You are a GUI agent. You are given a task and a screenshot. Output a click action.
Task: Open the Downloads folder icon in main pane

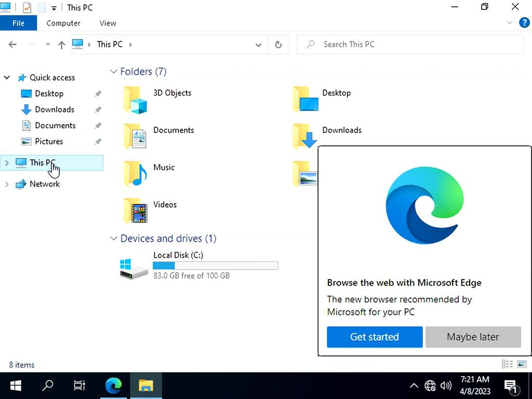point(304,137)
